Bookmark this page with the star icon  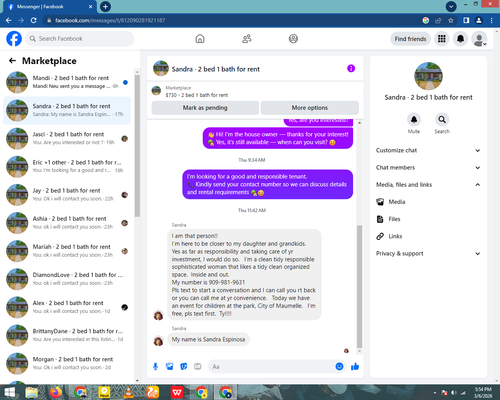point(451,20)
